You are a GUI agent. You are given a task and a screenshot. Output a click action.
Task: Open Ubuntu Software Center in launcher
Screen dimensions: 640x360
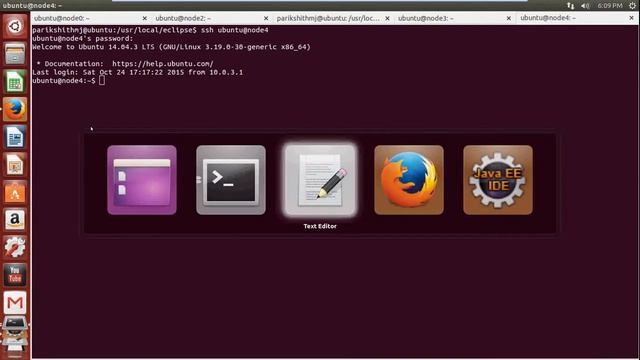(15, 192)
